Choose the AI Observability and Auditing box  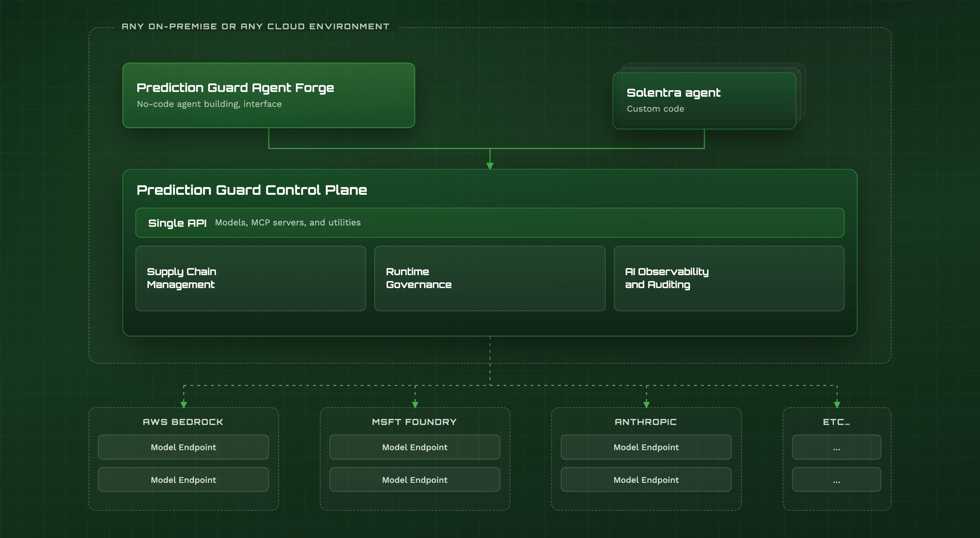coord(729,279)
